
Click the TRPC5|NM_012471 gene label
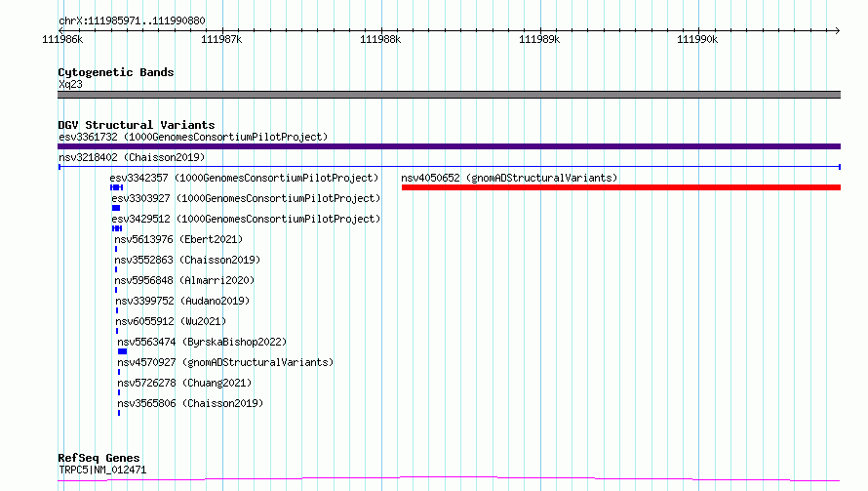click(102, 470)
